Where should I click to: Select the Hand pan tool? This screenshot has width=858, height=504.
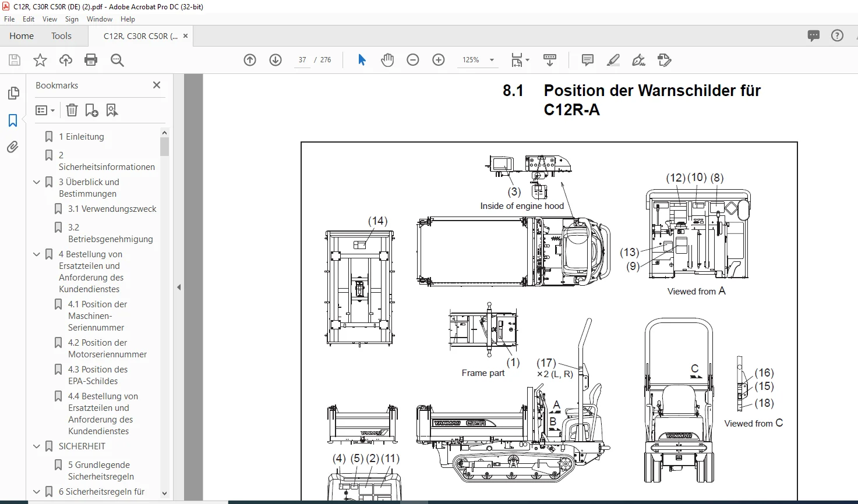tap(387, 60)
